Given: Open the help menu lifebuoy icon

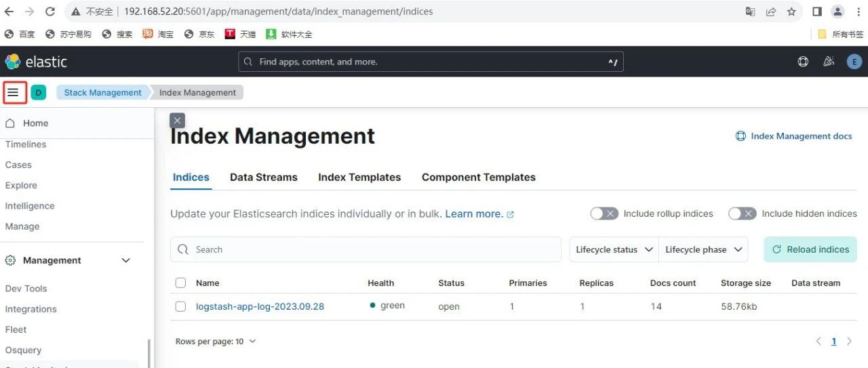Looking at the screenshot, I should coord(803,62).
